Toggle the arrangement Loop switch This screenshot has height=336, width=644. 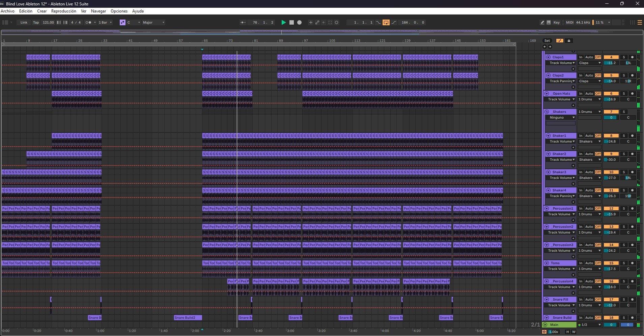tap(386, 23)
